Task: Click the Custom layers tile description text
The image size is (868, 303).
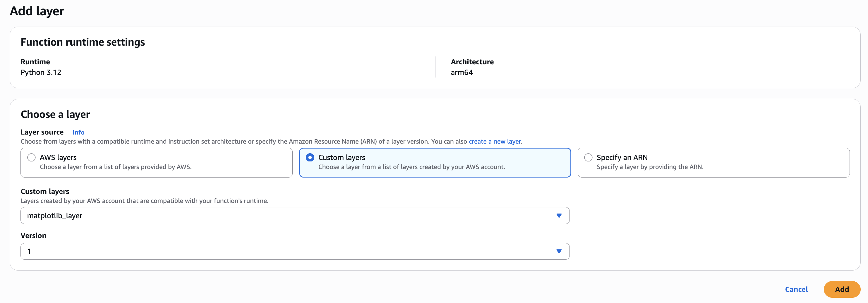Action: (x=411, y=167)
